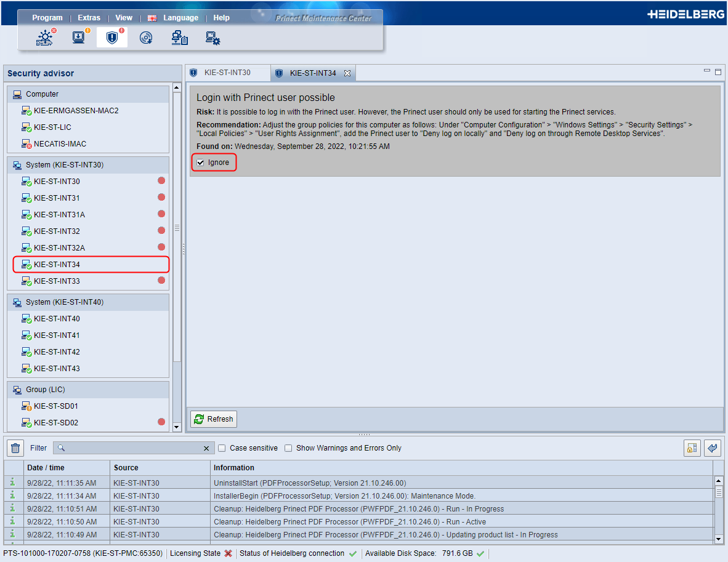Enable Show Warnings and Errors Only
This screenshot has height=562, width=728.
288,448
